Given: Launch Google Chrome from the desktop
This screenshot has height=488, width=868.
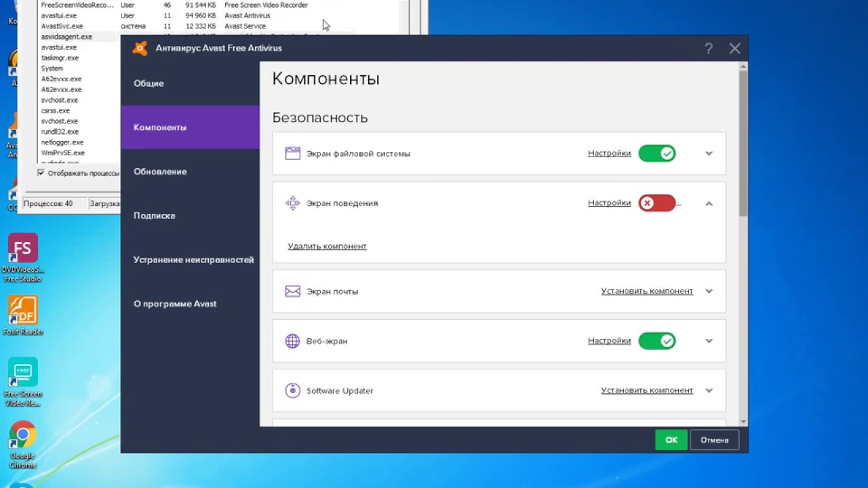Looking at the screenshot, I should pos(22,445).
